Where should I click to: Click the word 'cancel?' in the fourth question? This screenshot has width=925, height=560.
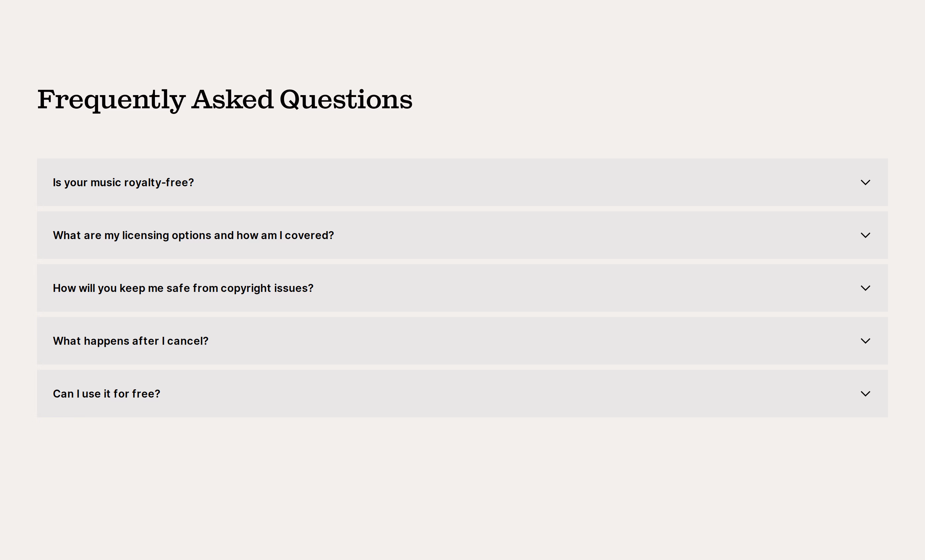188,341
